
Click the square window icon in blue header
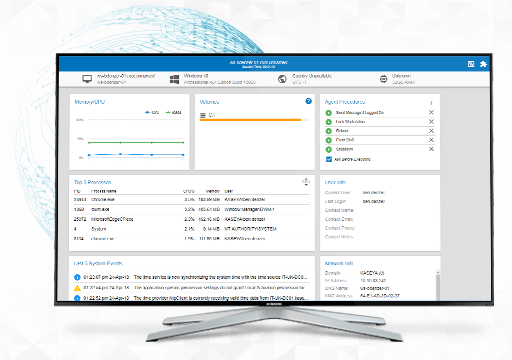click(x=471, y=64)
